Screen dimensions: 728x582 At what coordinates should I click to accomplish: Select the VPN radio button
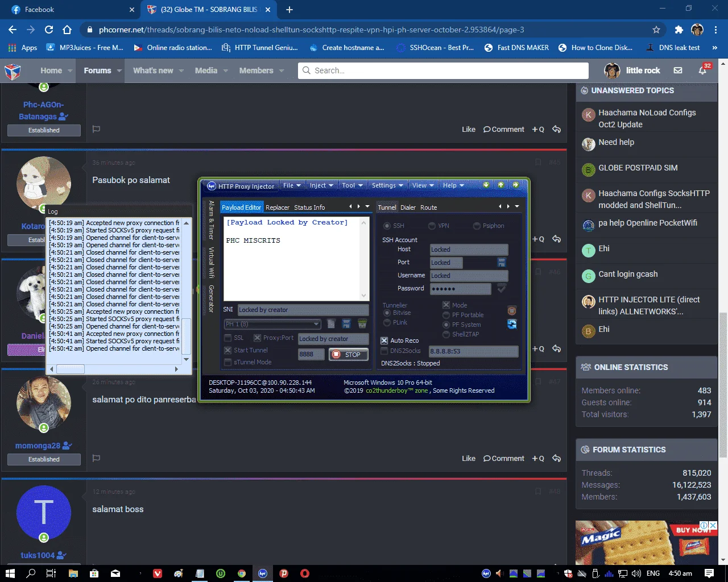click(x=432, y=226)
